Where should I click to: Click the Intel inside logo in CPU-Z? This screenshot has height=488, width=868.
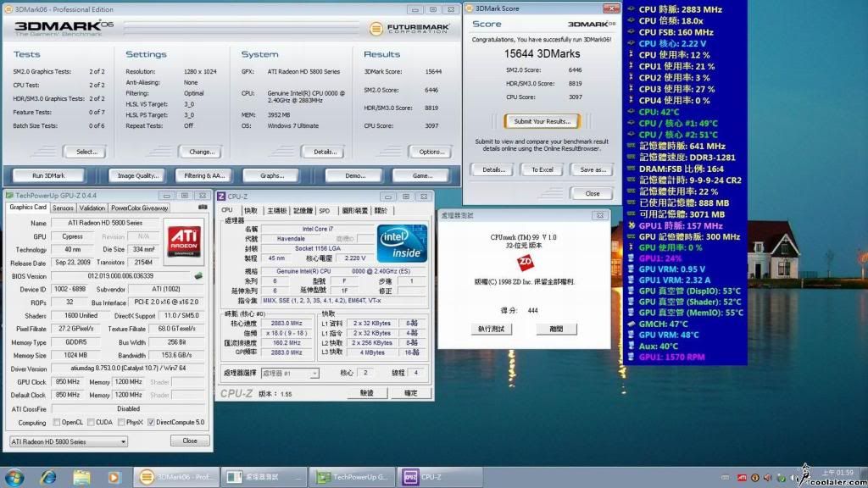tap(402, 243)
